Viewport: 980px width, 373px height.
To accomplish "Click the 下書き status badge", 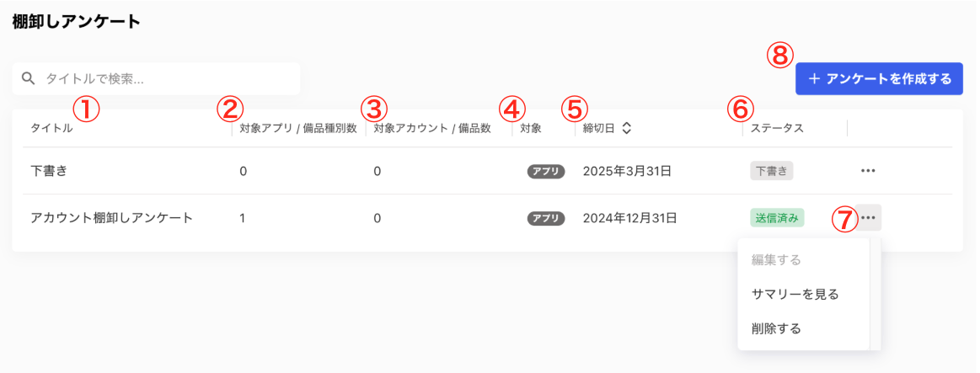I will pos(771,171).
